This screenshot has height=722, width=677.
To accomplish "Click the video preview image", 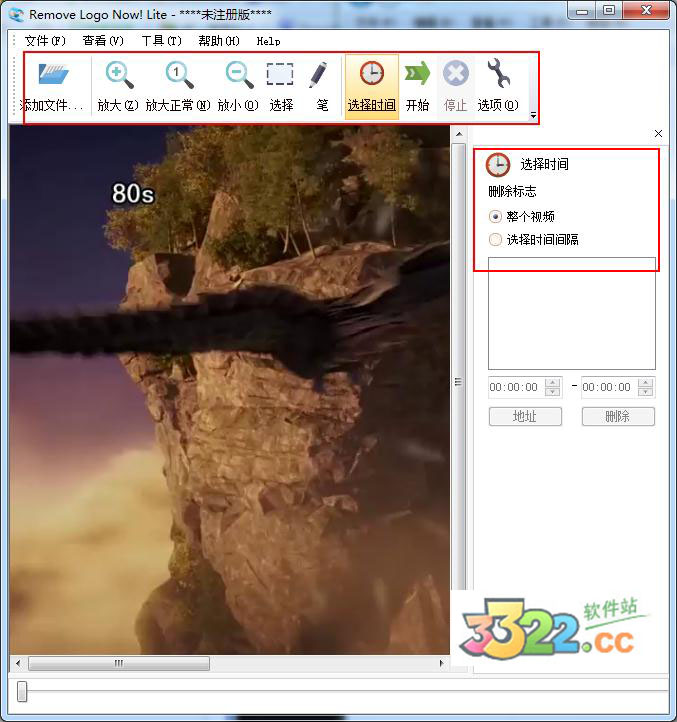I will coord(229,390).
